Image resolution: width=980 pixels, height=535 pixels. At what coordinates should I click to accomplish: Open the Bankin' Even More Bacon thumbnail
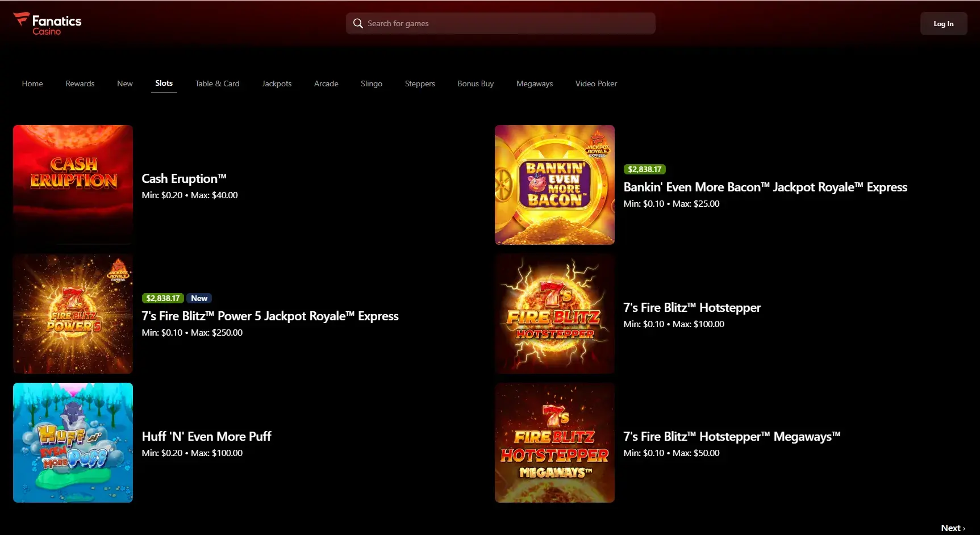click(554, 185)
